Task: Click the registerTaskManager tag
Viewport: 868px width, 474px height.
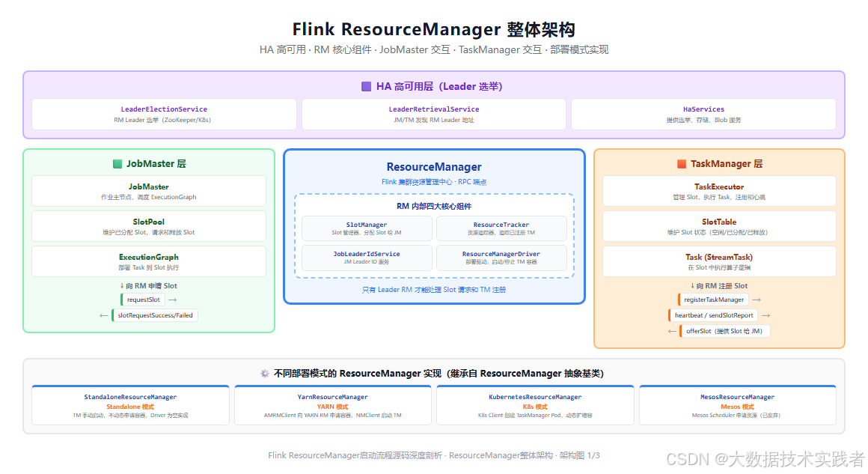Action: (x=714, y=300)
